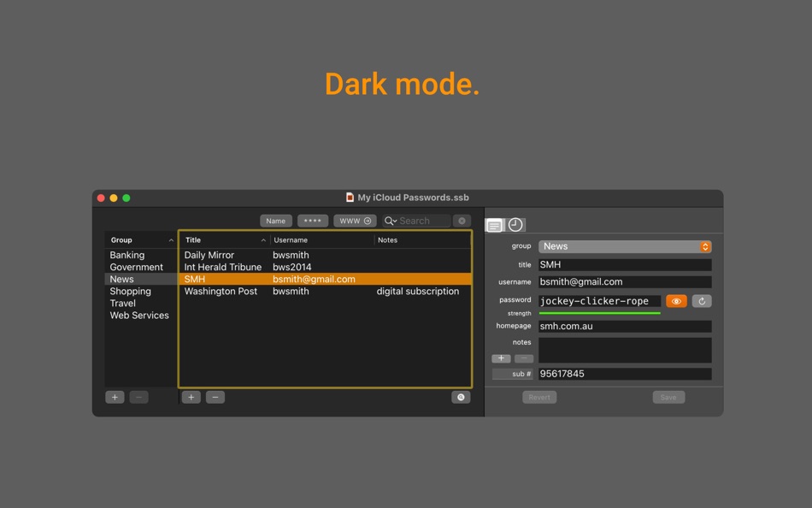Click the document icon in title bar
Screen dimensions: 812x508
350,198
